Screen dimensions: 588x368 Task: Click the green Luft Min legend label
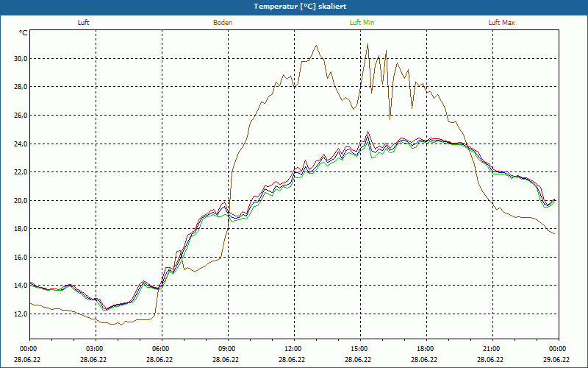pyautogui.click(x=362, y=23)
